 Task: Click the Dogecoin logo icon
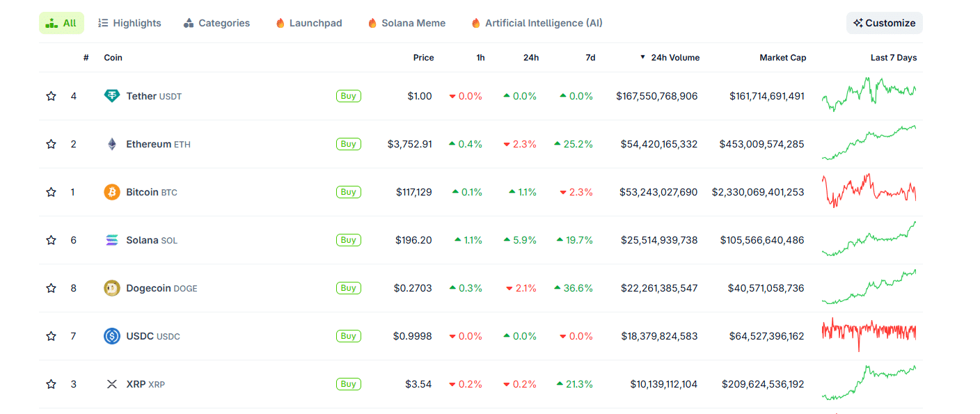tap(112, 288)
